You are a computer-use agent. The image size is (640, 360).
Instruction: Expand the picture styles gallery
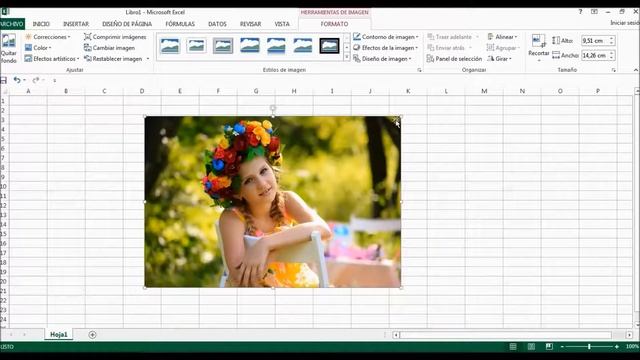[347, 58]
